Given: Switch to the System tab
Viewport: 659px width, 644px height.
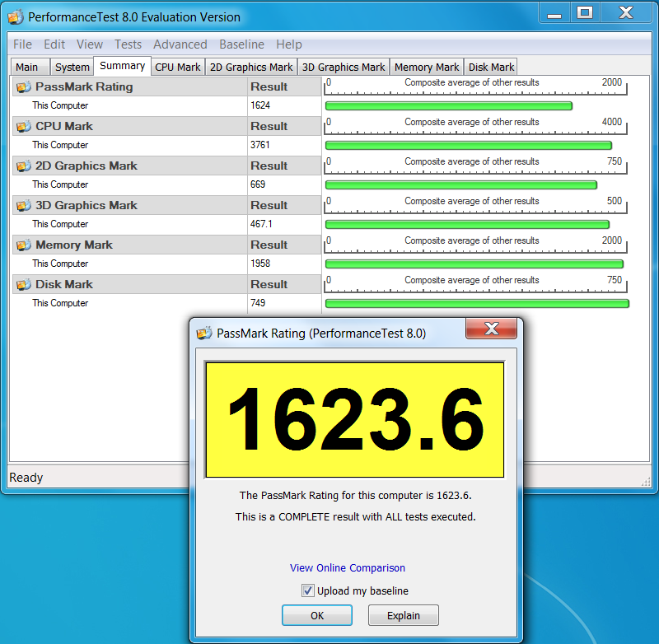Looking at the screenshot, I should (x=72, y=68).
